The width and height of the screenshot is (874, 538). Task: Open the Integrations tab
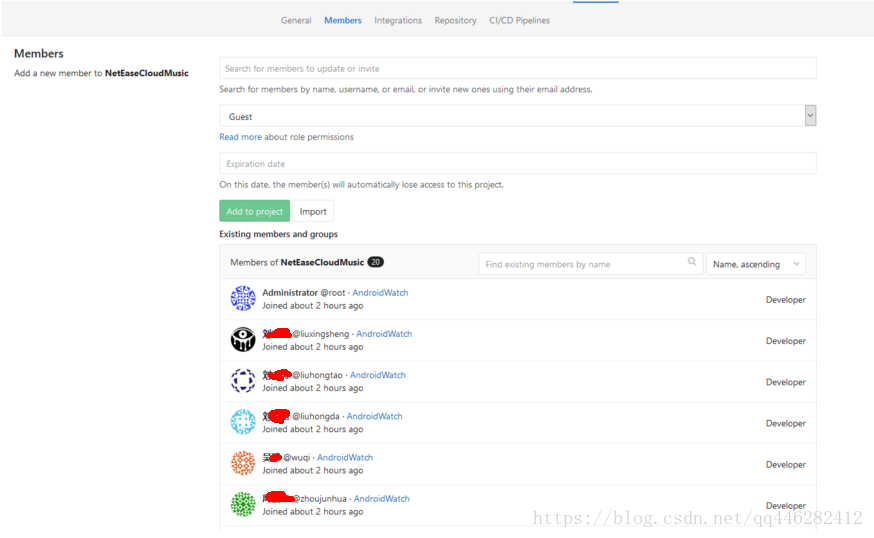coord(398,21)
